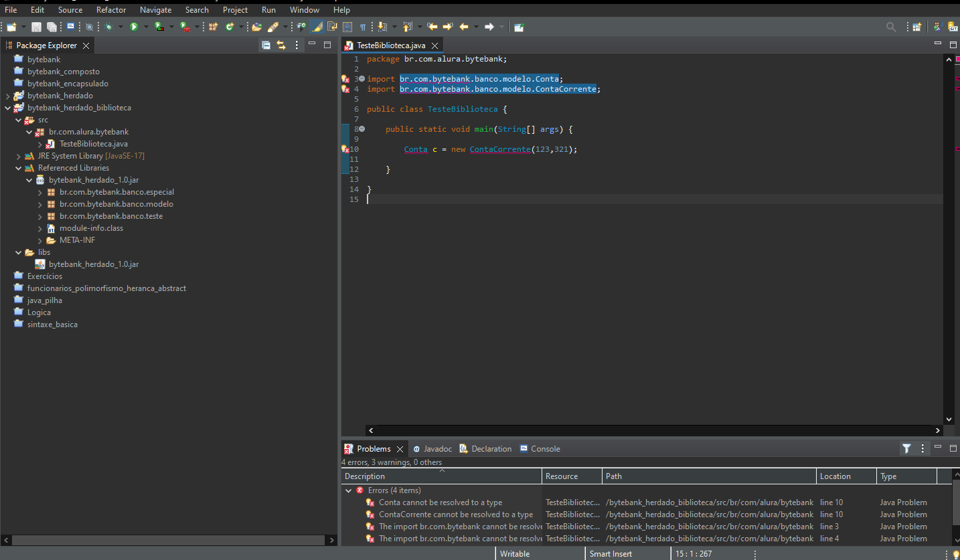Click the Coverage run icon
This screenshot has width=960, height=560.
pos(159,27)
